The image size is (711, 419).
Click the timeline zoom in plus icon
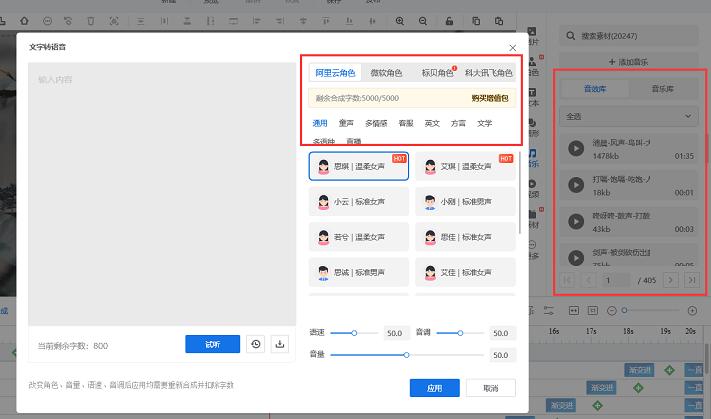(692, 311)
